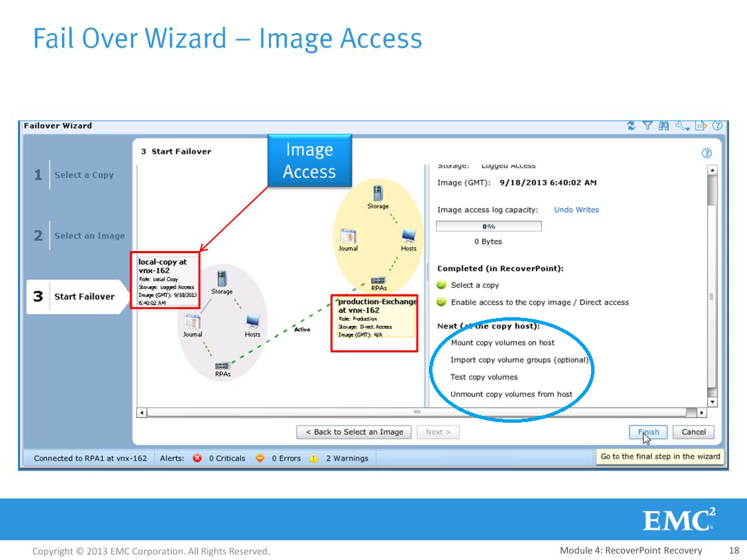
Task: Click the disabled Next button
Action: [438, 432]
